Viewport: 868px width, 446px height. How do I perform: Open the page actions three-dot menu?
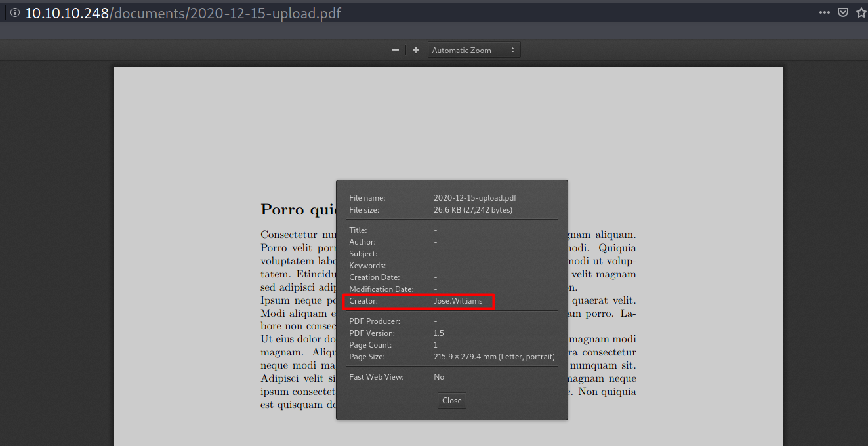824,12
